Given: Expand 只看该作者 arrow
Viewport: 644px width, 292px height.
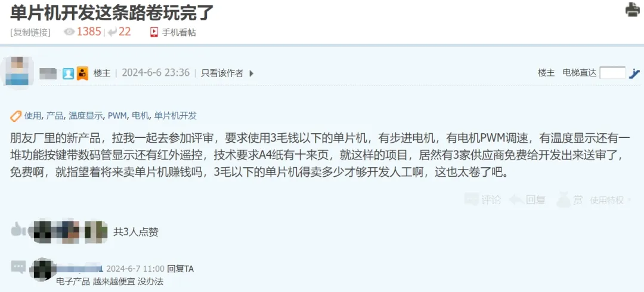Looking at the screenshot, I should (252, 73).
